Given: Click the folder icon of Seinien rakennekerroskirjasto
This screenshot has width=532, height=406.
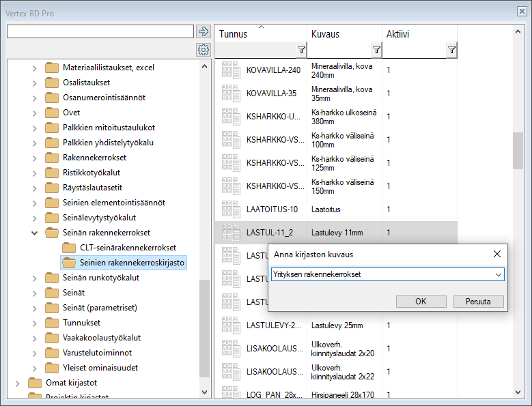Looking at the screenshot, I should pos(69,263).
